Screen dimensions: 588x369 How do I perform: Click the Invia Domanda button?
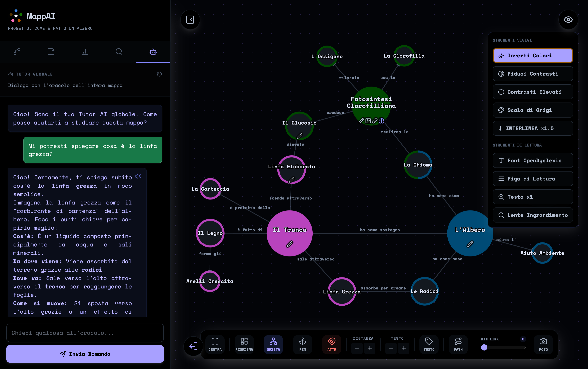tap(85, 354)
